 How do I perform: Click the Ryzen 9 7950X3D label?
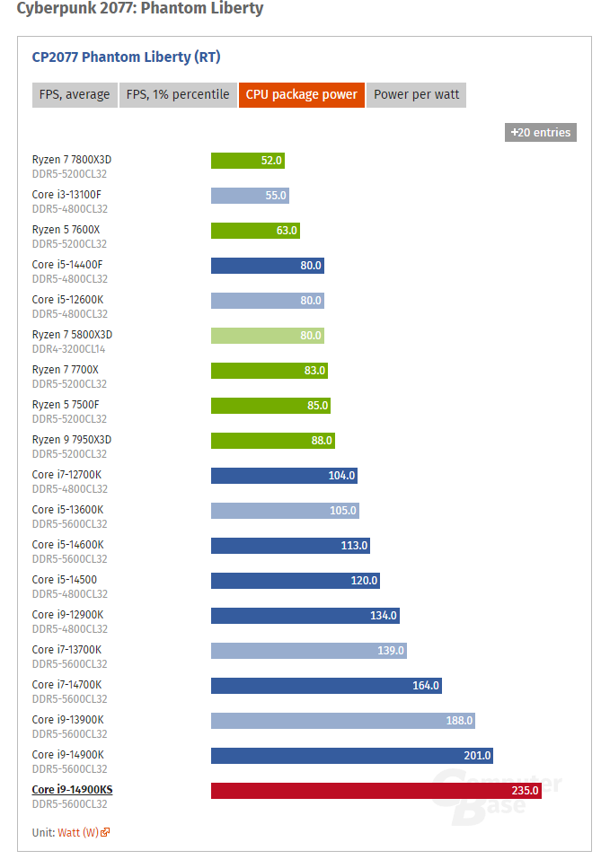72,440
